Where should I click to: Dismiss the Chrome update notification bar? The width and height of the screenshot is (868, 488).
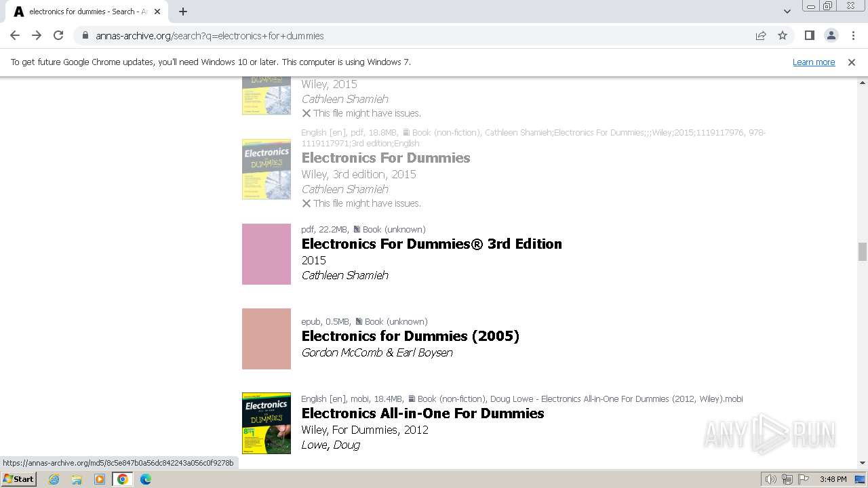[x=852, y=62]
